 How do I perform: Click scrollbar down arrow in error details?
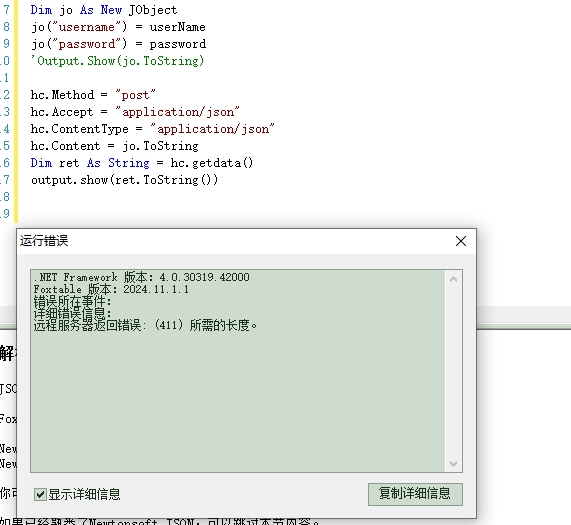453,463
